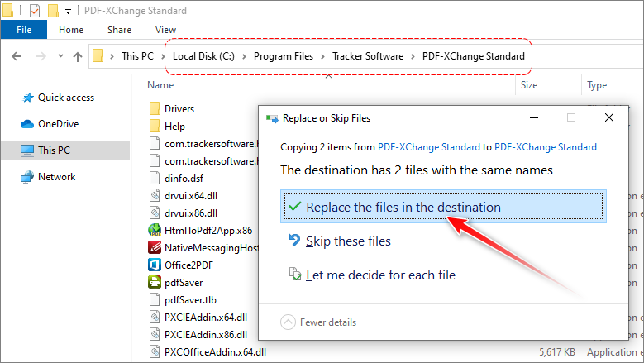Select PXCOfficeAddin.x64.dll file
Image resolution: width=644 pixels, height=363 pixels.
pyautogui.click(x=215, y=352)
